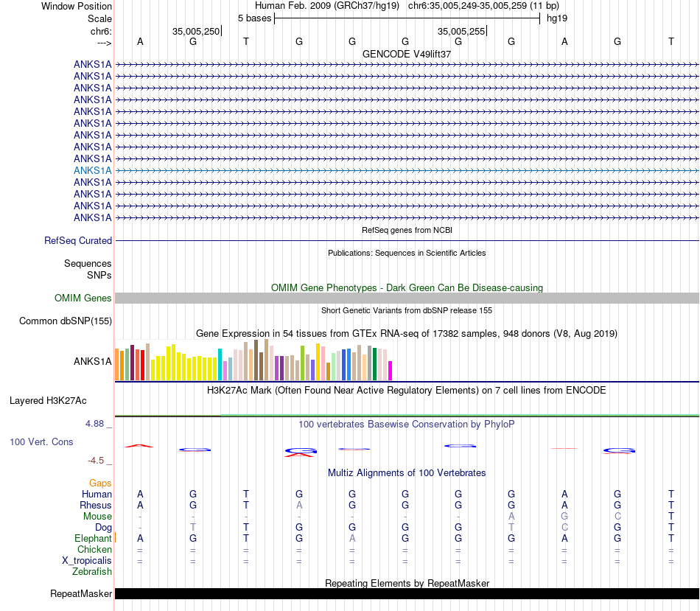Click the 4.88 PhyloP upper scale value
The width and height of the screenshot is (700, 611).
pos(94,423)
